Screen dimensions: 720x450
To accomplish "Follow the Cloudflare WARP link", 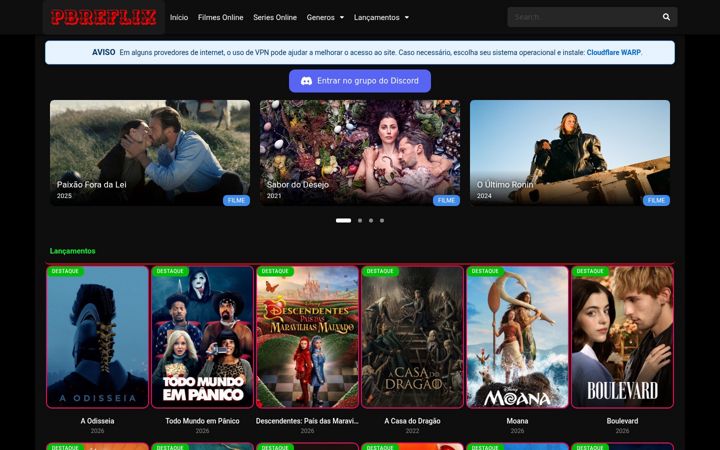I will point(613,52).
